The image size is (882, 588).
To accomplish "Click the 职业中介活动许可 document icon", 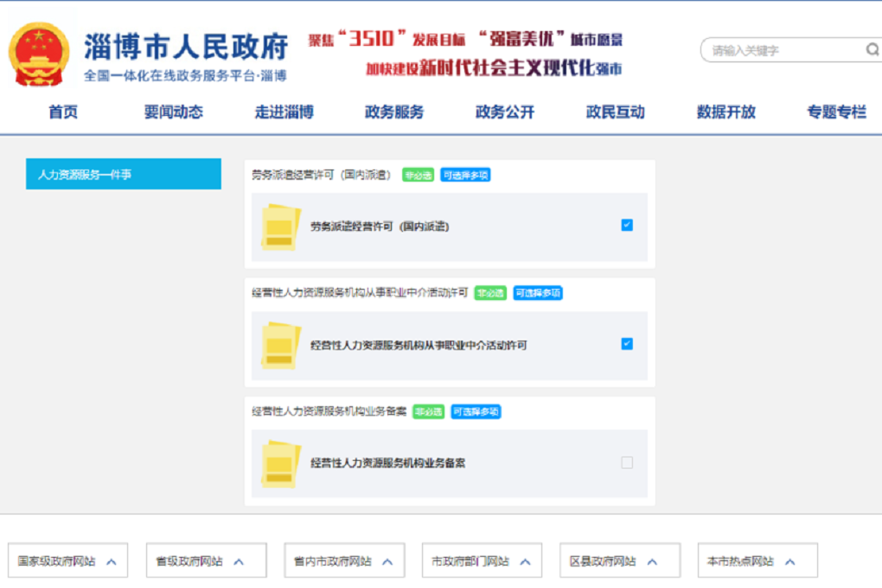I will [x=281, y=346].
